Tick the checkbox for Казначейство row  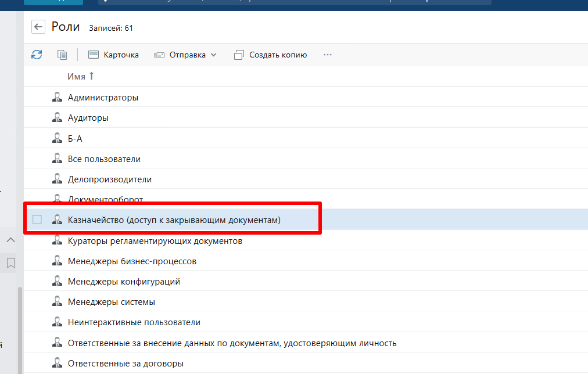tap(37, 220)
